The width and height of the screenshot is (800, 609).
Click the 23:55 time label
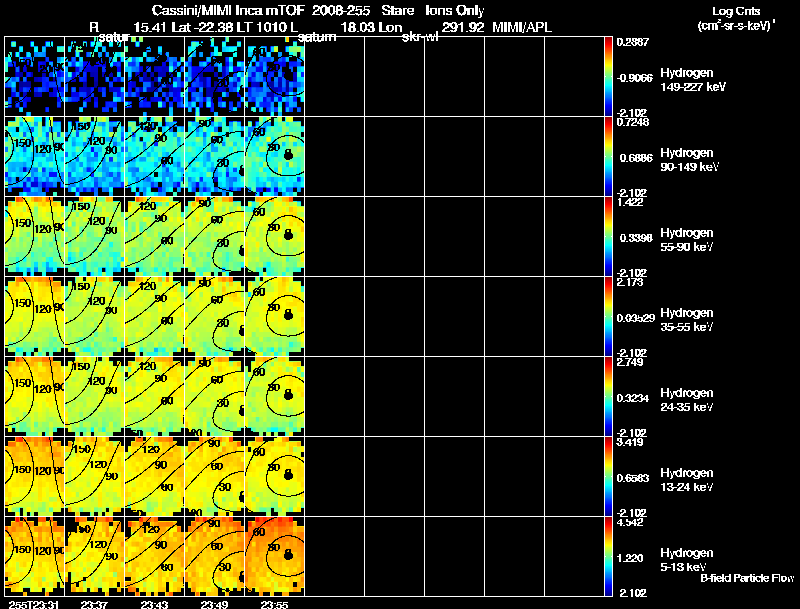[x=274, y=604]
